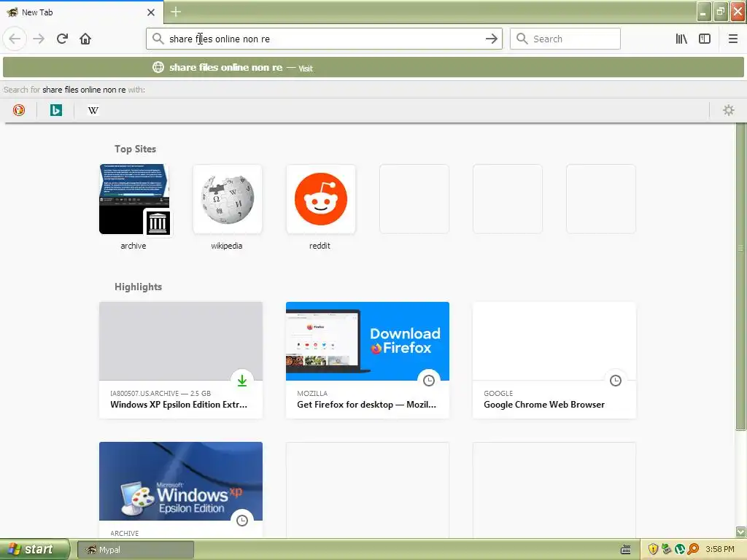Click the Forward navigation arrow
747x560 pixels.
tap(39, 39)
